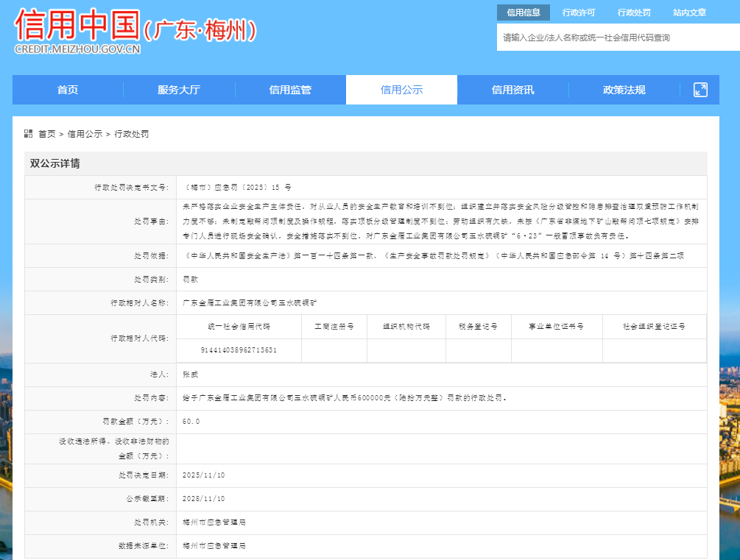Switch to the 行政处罚 search tab
The width and height of the screenshot is (740, 560).
point(633,13)
